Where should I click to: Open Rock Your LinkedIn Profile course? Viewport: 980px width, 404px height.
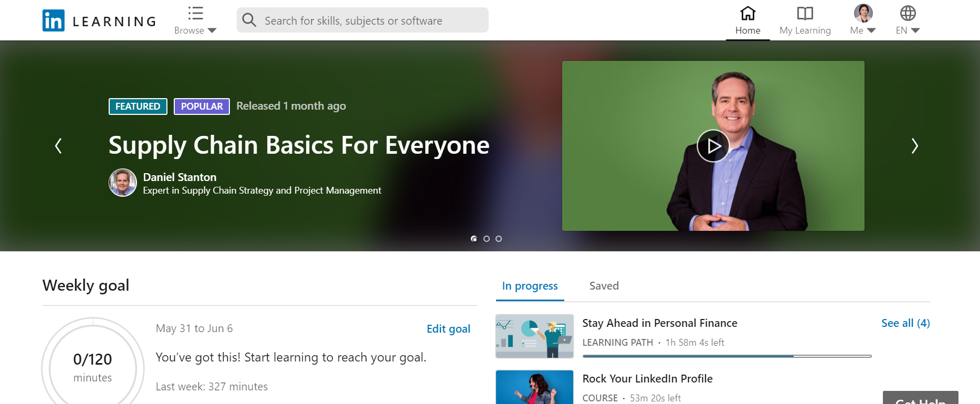point(647,379)
